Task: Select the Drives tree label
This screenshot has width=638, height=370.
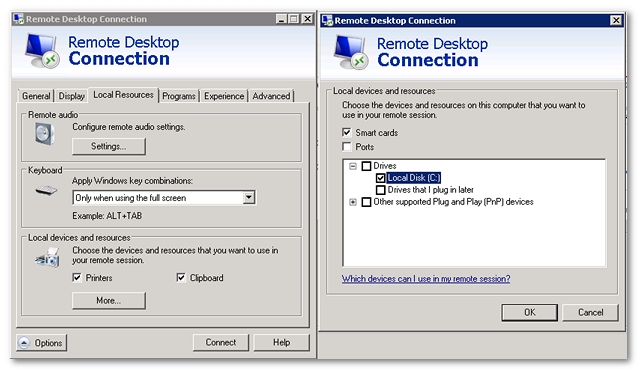Action: click(x=385, y=166)
